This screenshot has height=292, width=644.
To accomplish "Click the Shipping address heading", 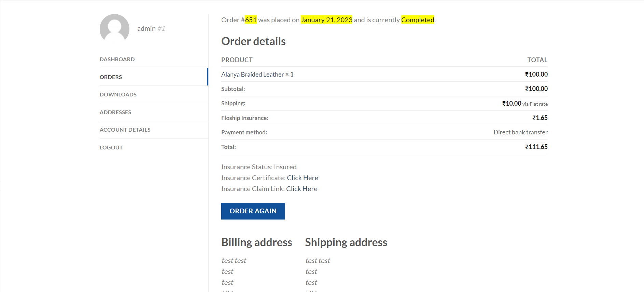I will click(346, 242).
